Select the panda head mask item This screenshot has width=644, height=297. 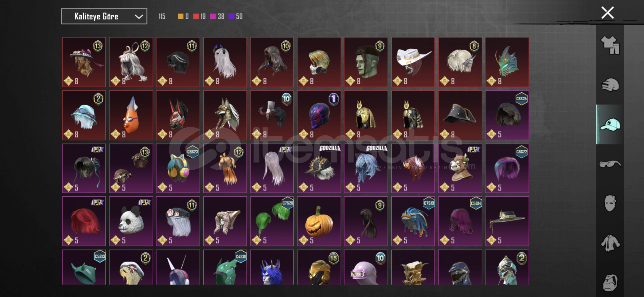click(131, 221)
